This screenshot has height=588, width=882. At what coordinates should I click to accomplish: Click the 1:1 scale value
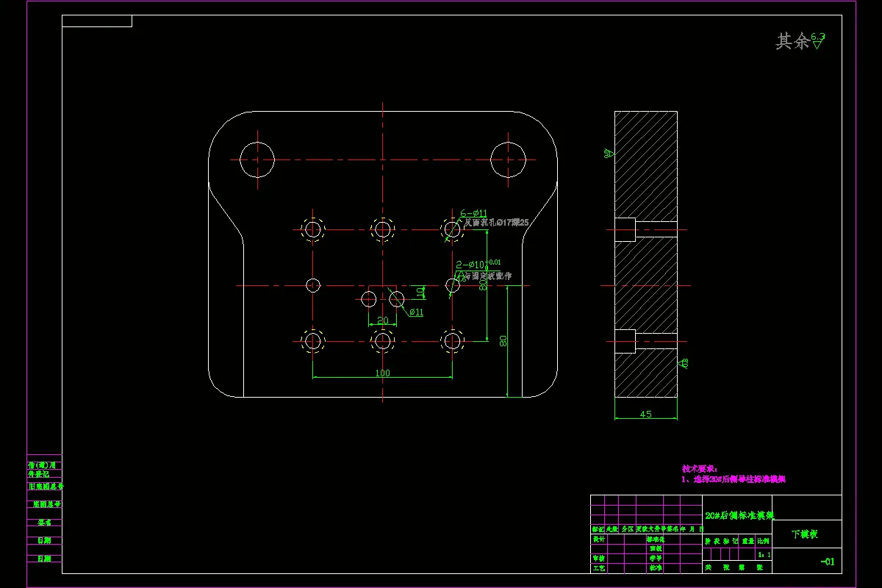coord(764,554)
